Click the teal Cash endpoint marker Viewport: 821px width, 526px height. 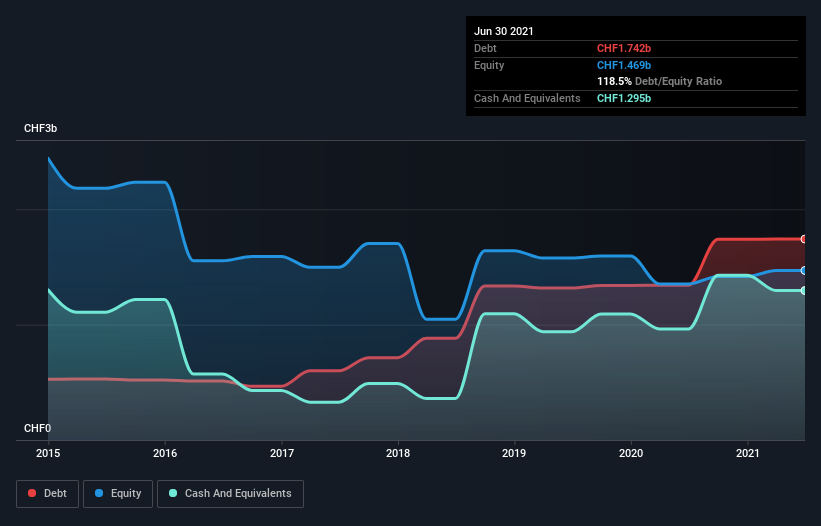804,290
